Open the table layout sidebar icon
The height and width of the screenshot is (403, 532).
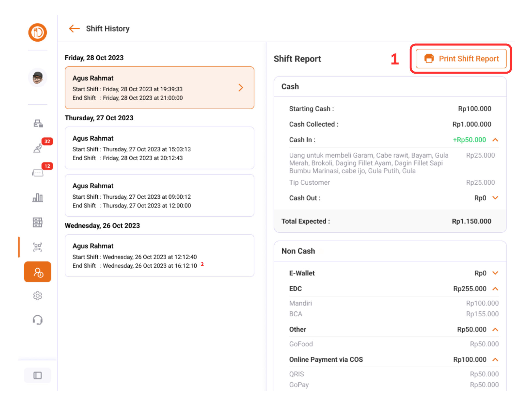38,222
